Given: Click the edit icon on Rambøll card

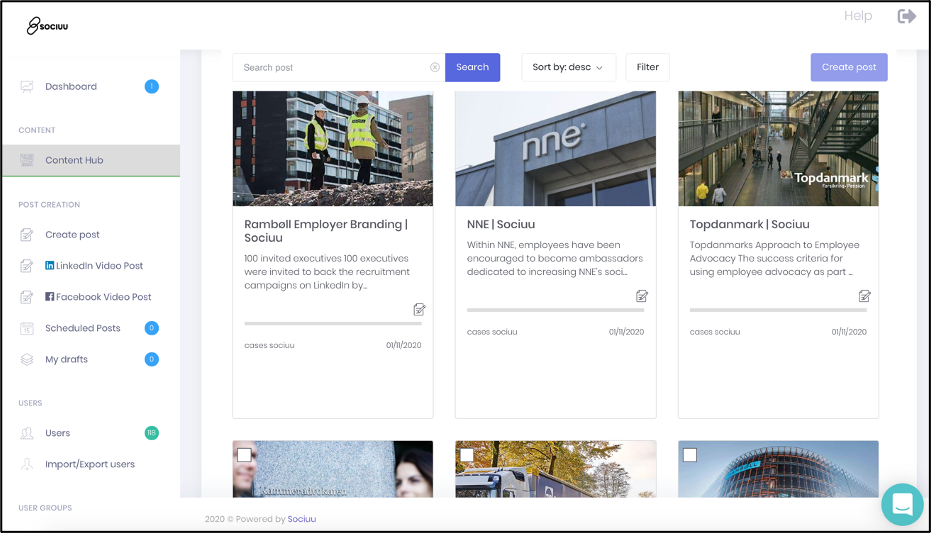Looking at the screenshot, I should 419,309.
